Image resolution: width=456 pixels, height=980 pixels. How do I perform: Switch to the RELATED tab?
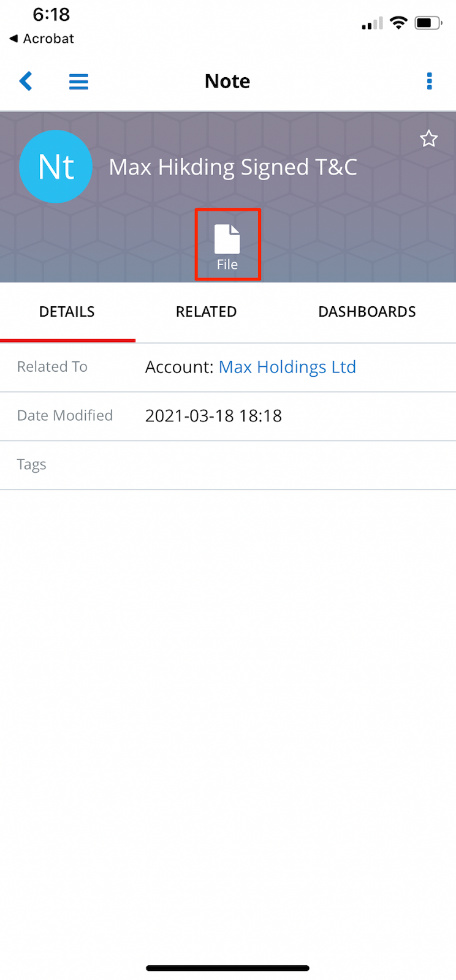pos(206,312)
